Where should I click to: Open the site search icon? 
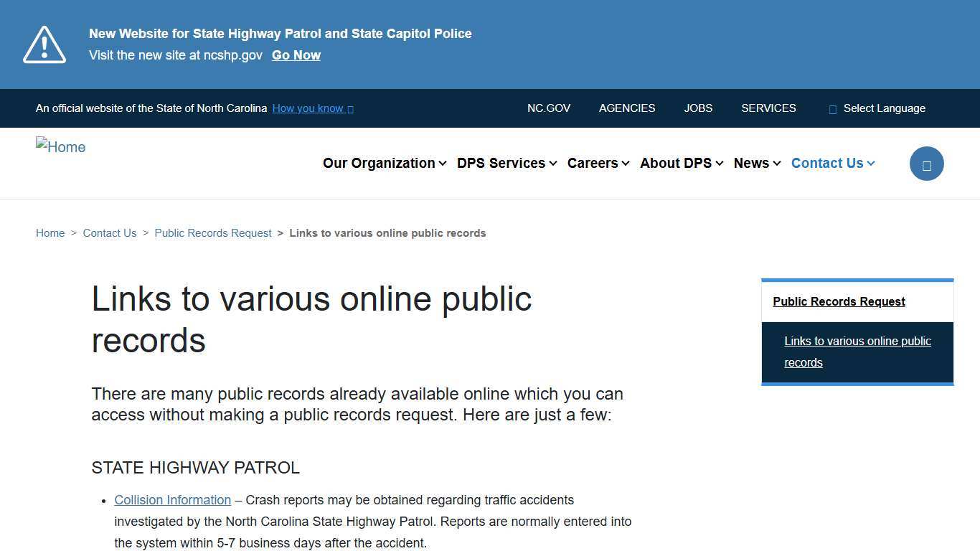coord(926,163)
